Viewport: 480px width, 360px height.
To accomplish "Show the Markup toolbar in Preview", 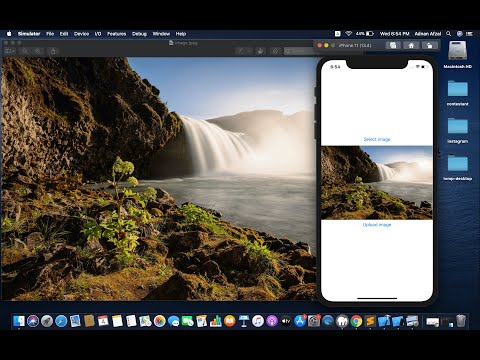I will (x=275, y=51).
